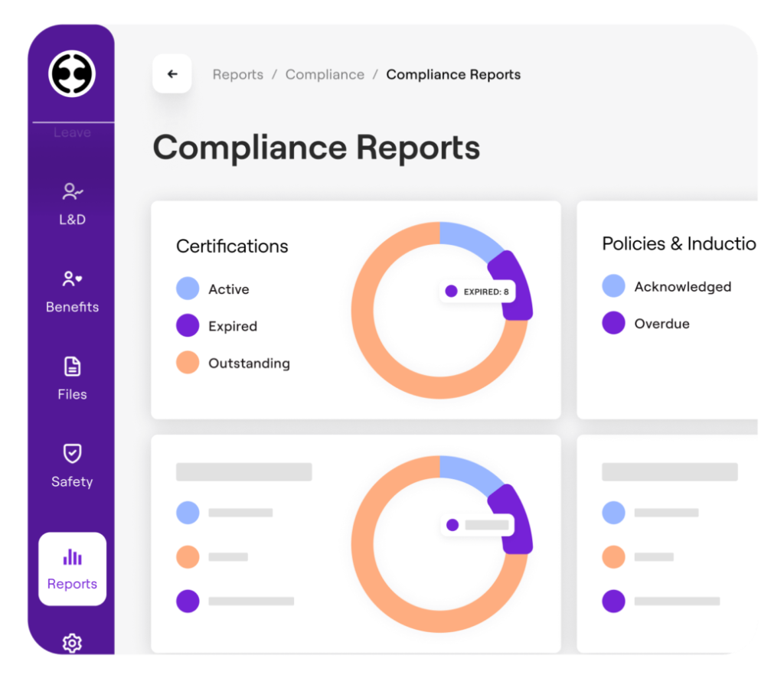Viewport: 784px width, 678px height.
Task: Select the Reports bar chart icon
Action: [72, 556]
